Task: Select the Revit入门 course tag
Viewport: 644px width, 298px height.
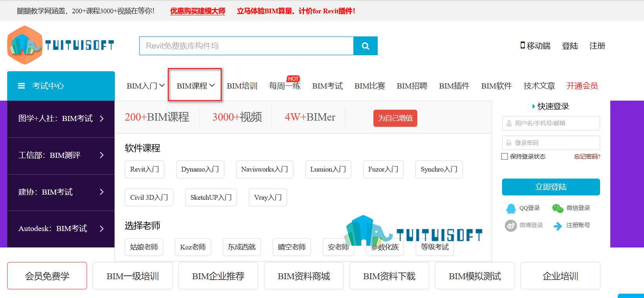Action: pyautogui.click(x=144, y=169)
